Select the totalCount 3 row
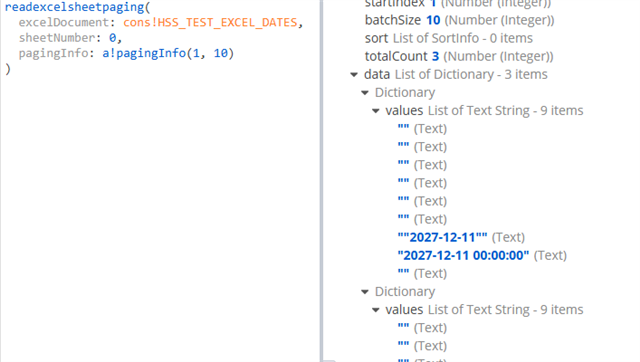 459,56
